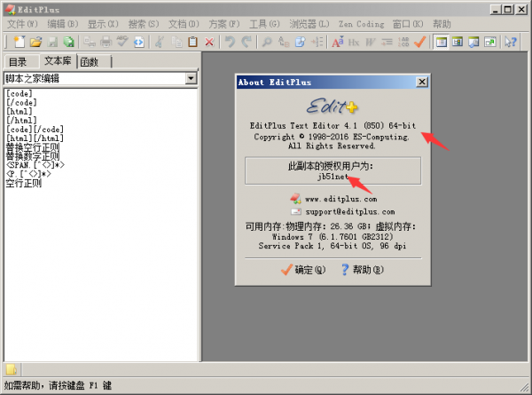Open the 编辑(E) menu
Screen dimensions: 532x395
coord(63,24)
